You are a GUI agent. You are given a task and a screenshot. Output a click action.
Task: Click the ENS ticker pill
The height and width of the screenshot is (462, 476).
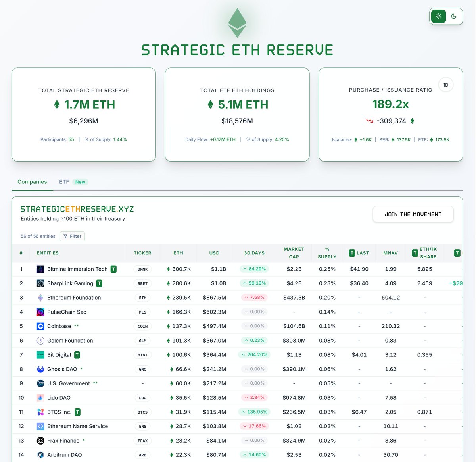click(x=143, y=426)
